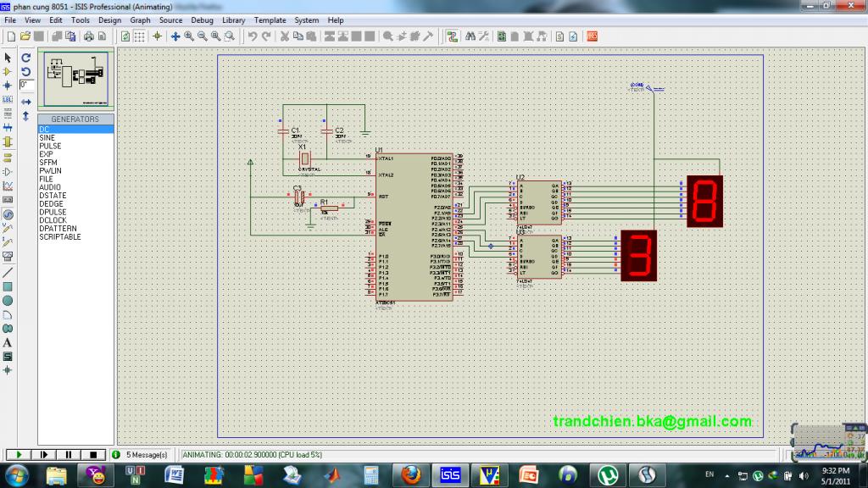The width and height of the screenshot is (868, 488).
Task: Select PULSE from the generators list
Action: (50, 146)
